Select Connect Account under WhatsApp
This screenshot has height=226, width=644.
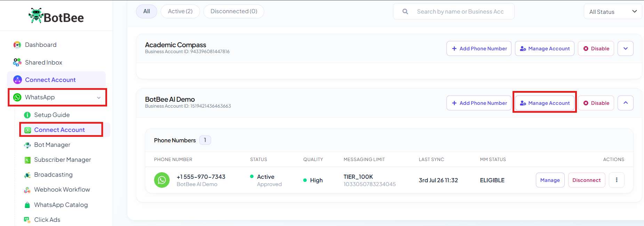tap(59, 130)
